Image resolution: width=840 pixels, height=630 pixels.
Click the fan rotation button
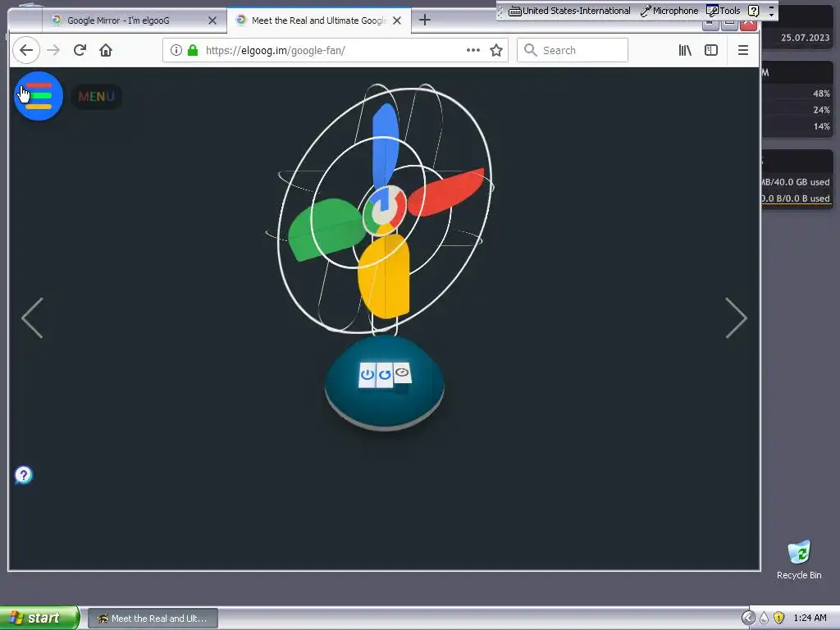coord(385,374)
